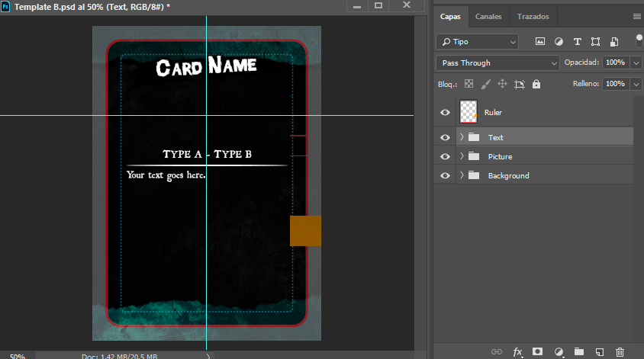The height and width of the screenshot is (359, 644).
Task: Click the 50% zoom level field
Action: click(x=18, y=356)
